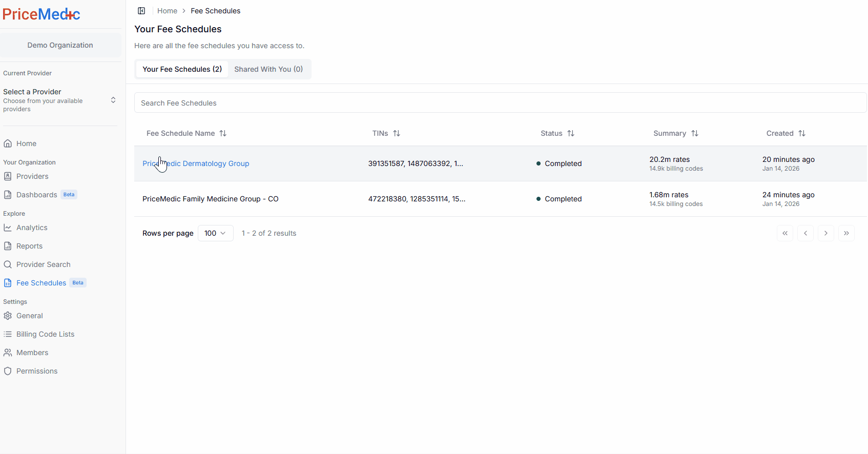Click the Permissions shield icon

click(x=8, y=371)
